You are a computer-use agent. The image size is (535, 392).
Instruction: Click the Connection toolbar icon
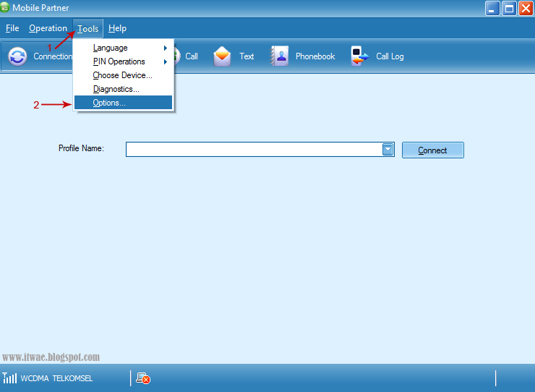click(17, 56)
